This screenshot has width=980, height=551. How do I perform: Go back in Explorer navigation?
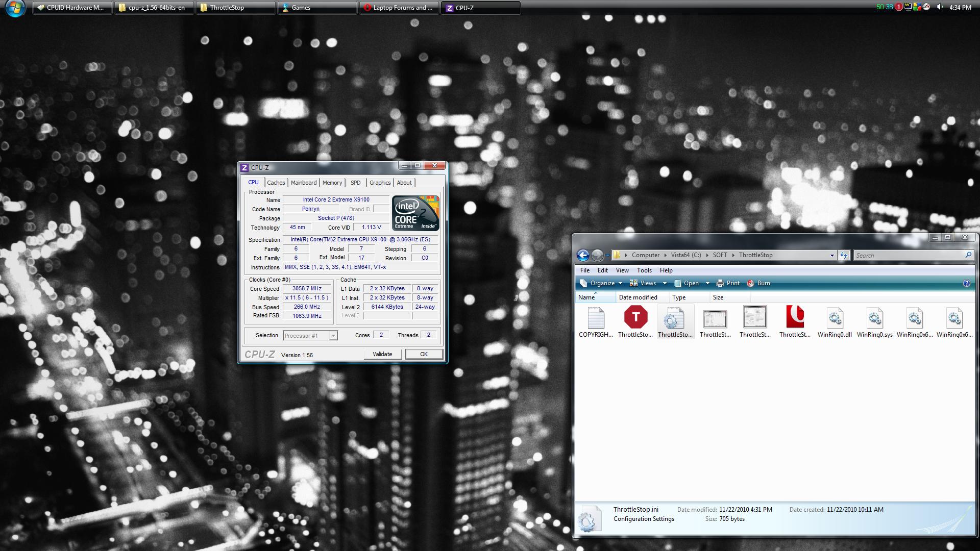coord(582,255)
